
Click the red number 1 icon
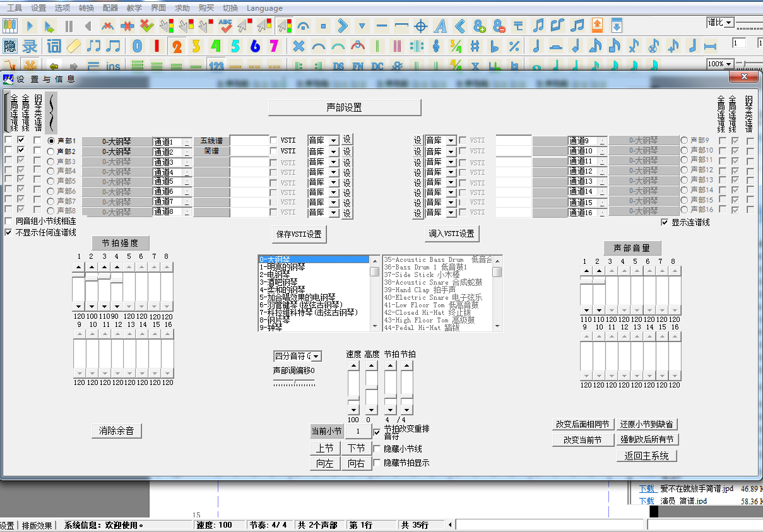point(157,46)
